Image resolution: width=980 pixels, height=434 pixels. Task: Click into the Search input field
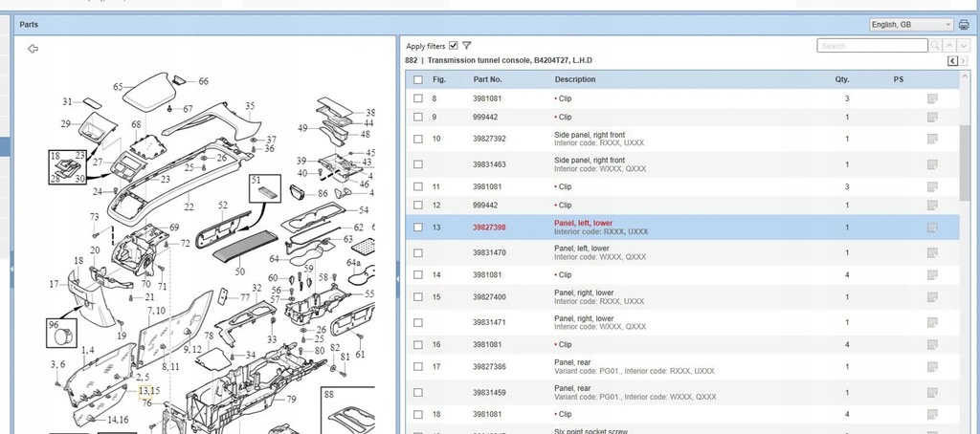tap(873, 46)
